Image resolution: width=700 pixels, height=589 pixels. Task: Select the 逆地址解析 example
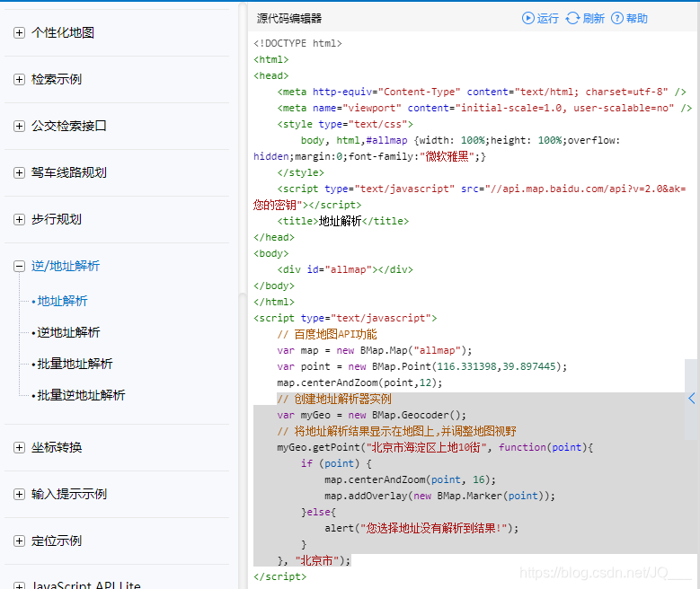point(69,332)
